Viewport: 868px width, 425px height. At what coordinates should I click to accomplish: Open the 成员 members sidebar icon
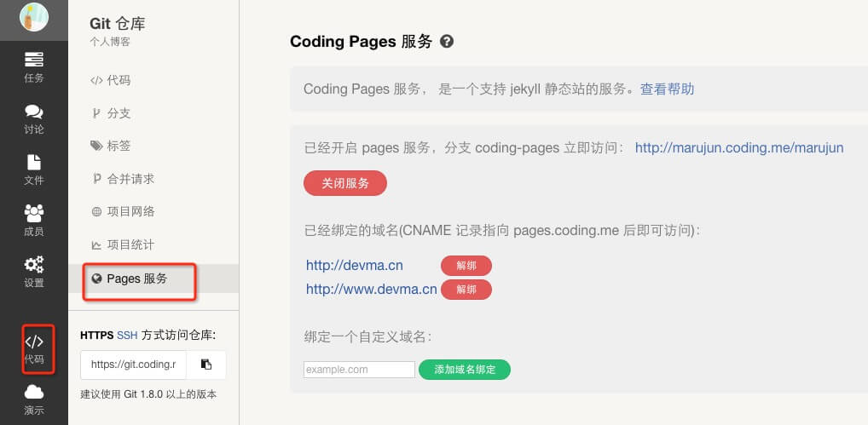pyautogui.click(x=34, y=221)
